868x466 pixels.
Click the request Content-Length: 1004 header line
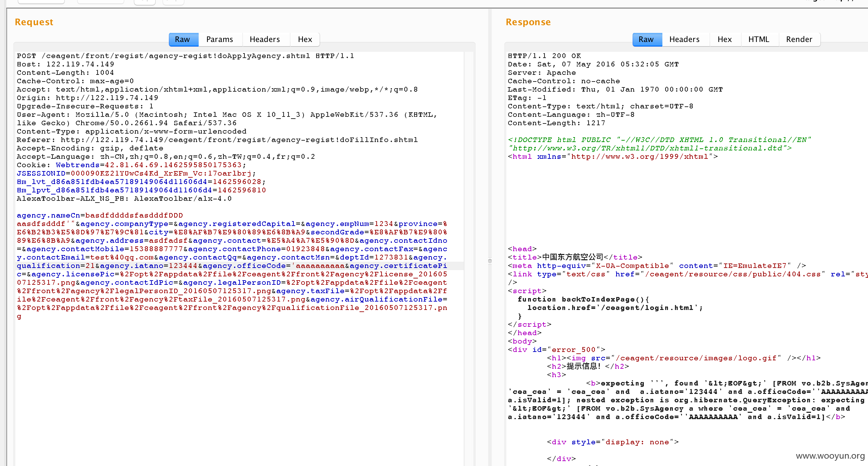pyautogui.click(x=65, y=73)
